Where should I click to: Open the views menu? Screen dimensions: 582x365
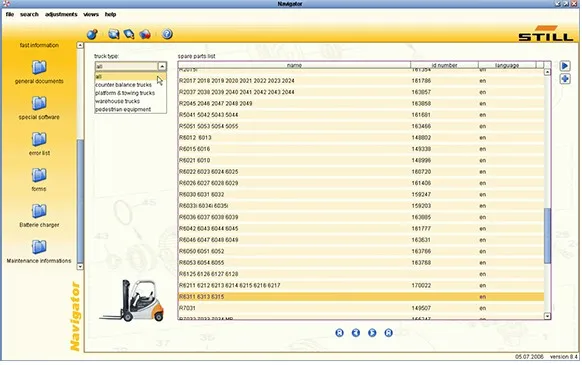(91, 14)
